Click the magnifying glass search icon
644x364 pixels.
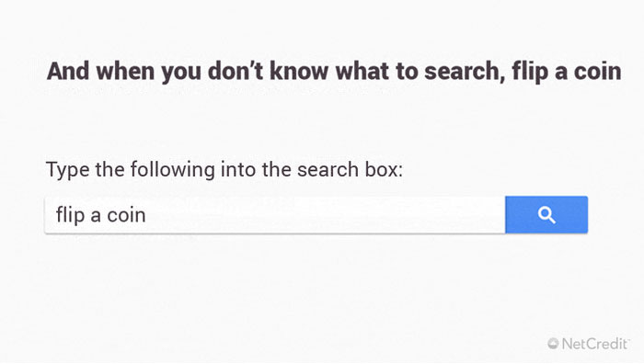coord(546,215)
